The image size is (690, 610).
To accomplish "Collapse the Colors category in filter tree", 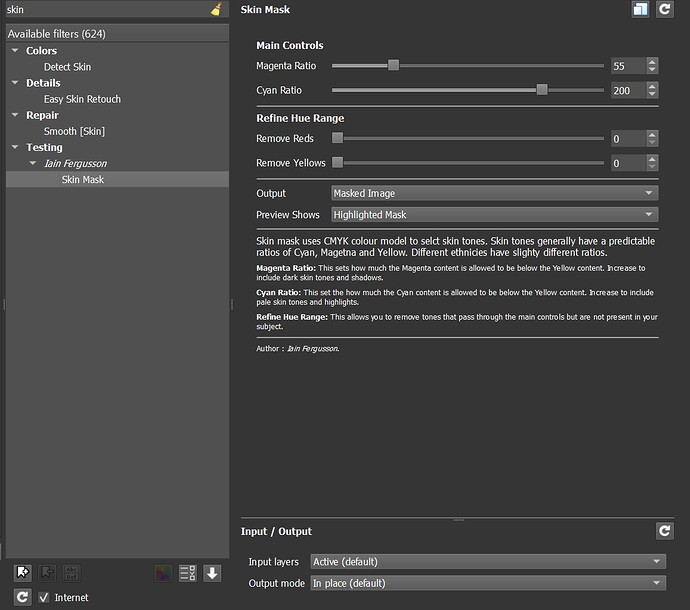I will [x=14, y=51].
